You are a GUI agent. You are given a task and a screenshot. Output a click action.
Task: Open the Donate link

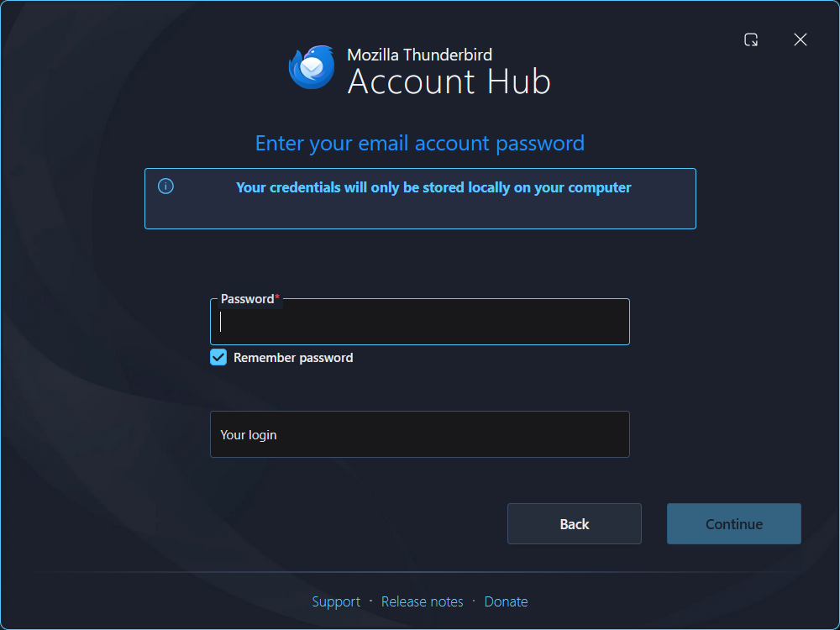tap(506, 601)
